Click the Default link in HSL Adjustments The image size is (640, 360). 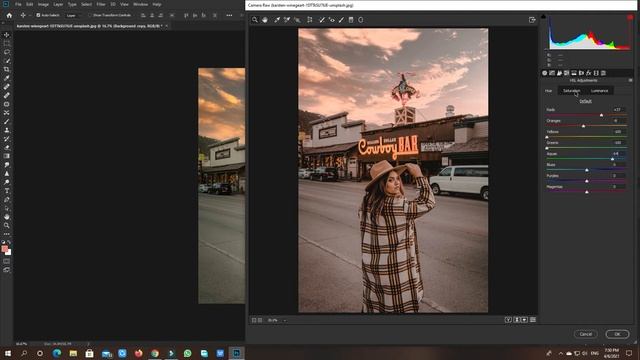585,101
